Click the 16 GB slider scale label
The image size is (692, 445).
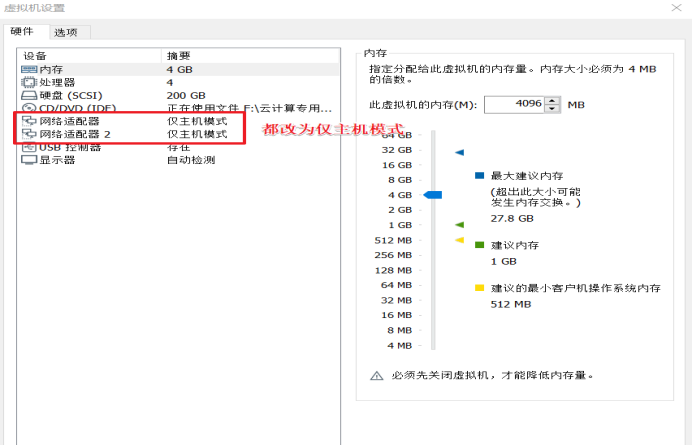pos(397,165)
